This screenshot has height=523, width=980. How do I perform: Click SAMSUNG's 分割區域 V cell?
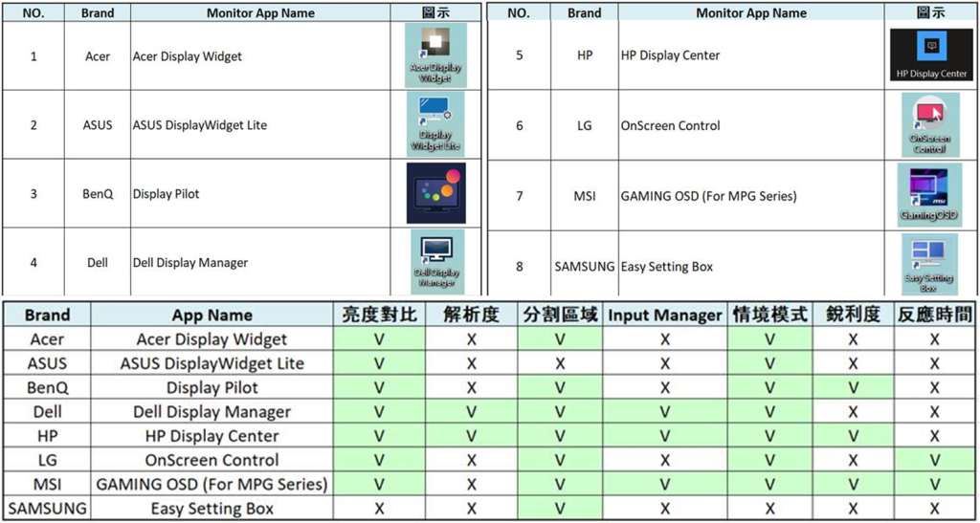click(560, 509)
